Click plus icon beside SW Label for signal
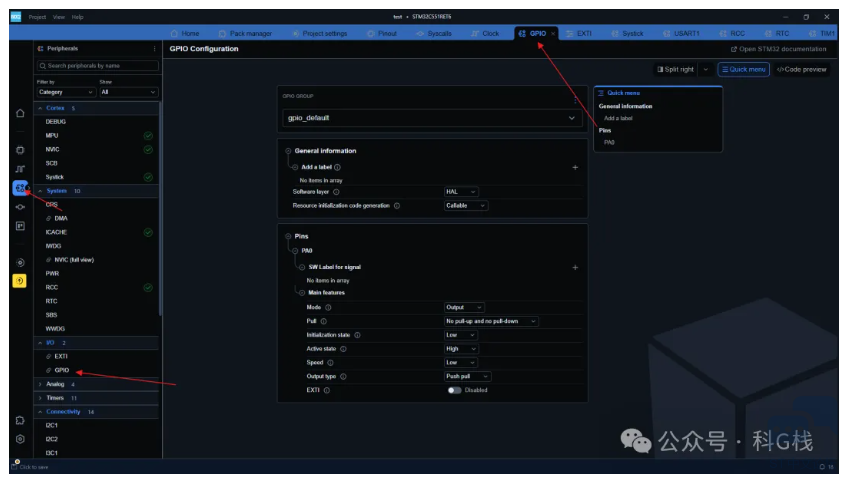This screenshot has height=479, width=846. click(x=575, y=268)
